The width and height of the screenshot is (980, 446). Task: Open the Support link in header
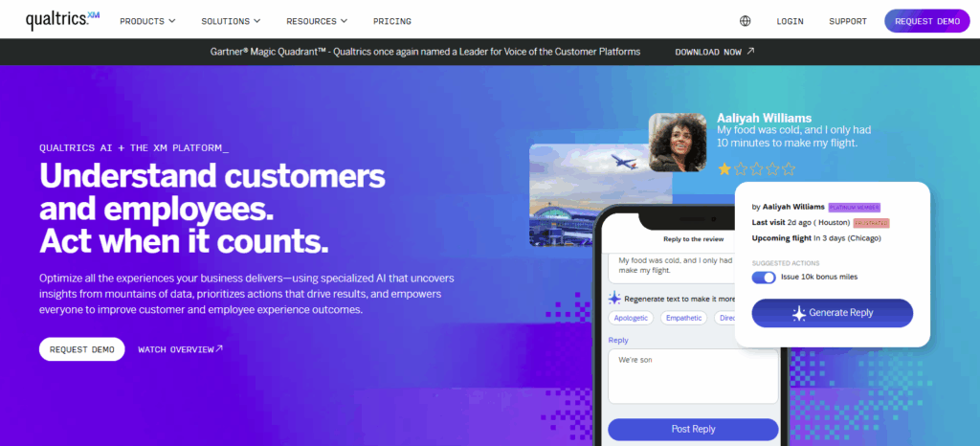click(x=848, y=21)
